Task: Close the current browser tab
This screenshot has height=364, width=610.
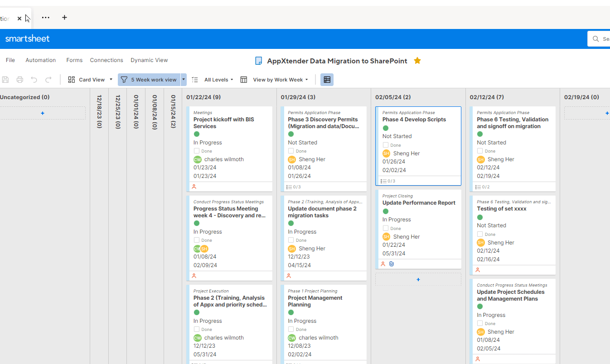Action: [19, 19]
